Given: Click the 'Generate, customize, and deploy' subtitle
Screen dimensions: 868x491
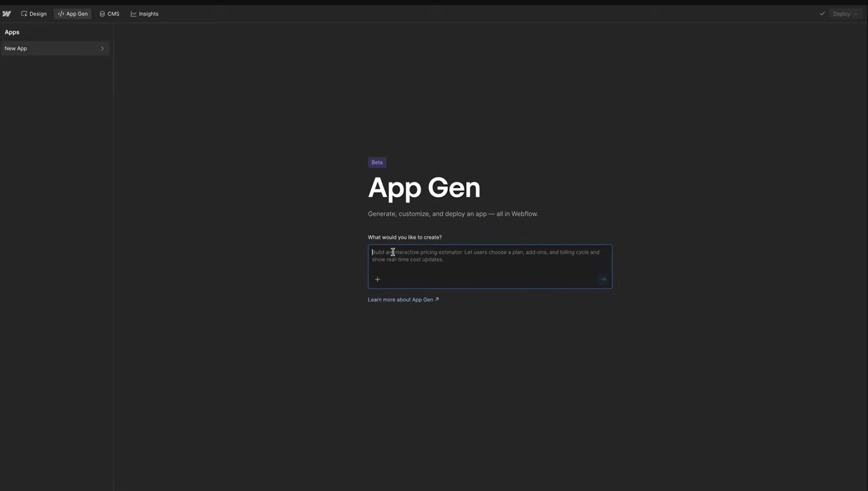Looking at the screenshot, I should point(453,214).
